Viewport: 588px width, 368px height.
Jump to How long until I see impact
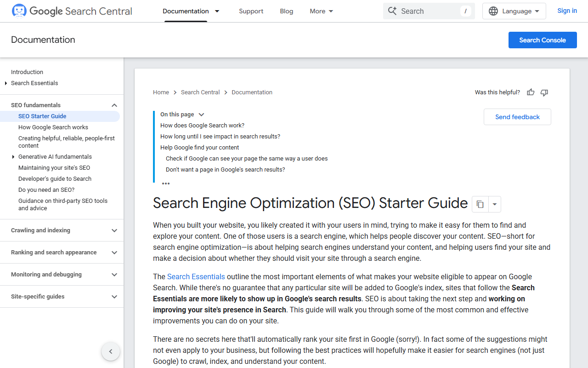click(220, 137)
